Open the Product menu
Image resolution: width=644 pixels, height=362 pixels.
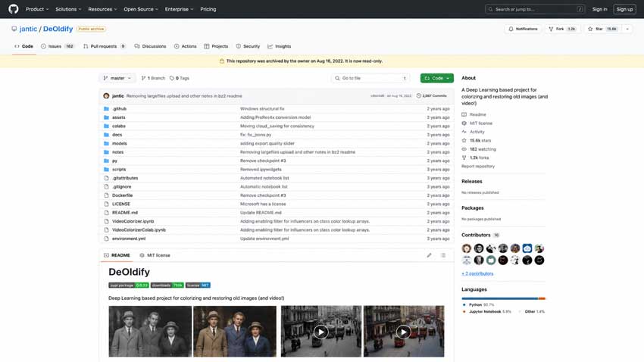coord(37,9)
